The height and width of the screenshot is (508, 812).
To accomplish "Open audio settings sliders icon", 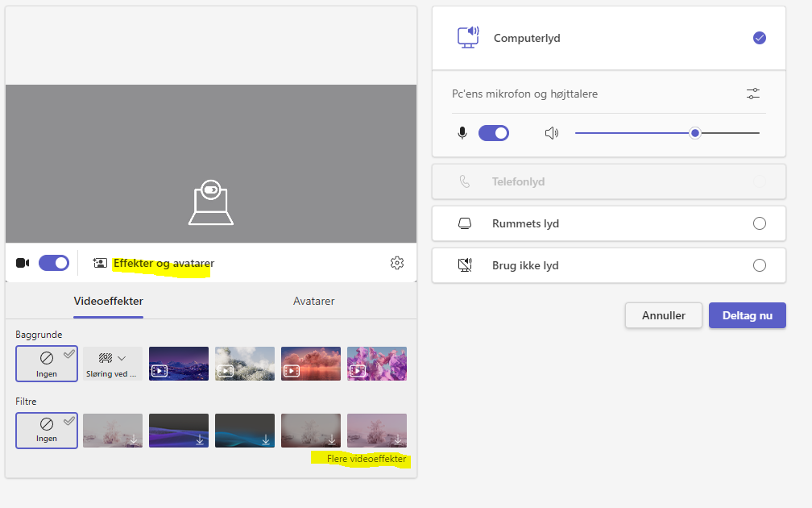I will 752,94.
